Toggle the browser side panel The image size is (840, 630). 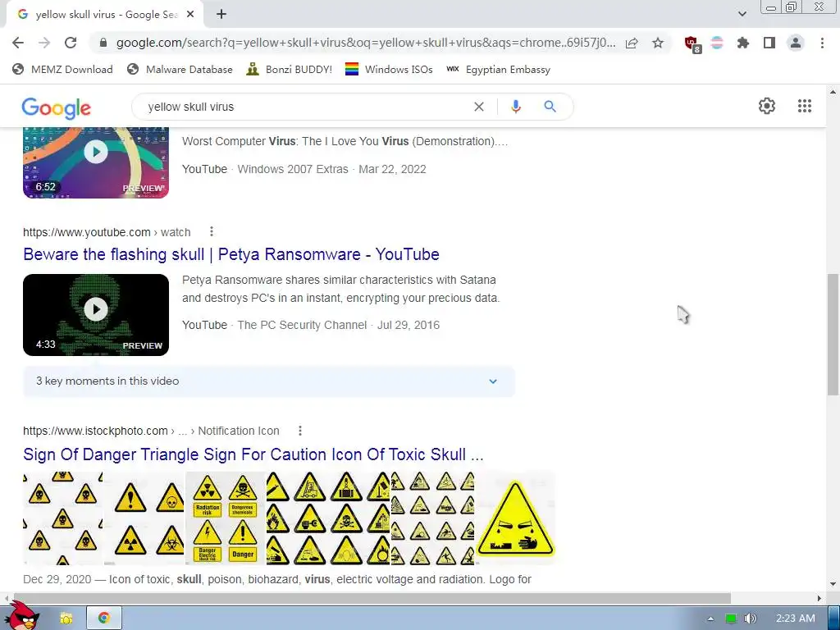(769, 43)
